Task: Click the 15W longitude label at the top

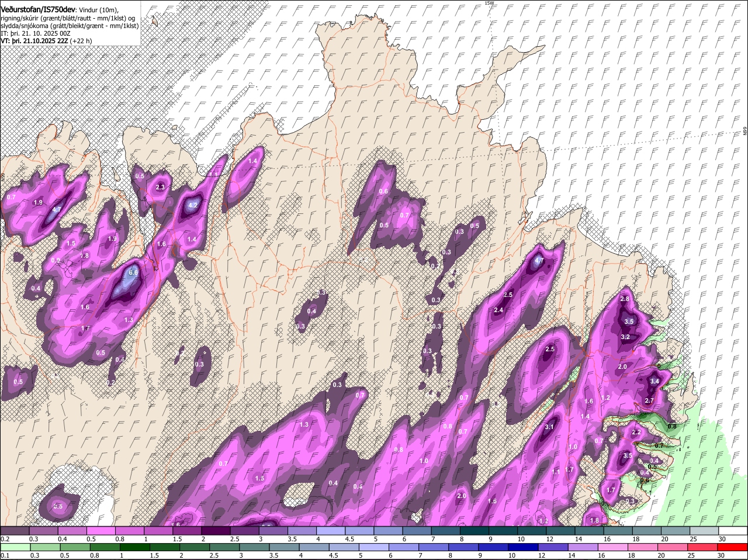Action: point(489,3)
